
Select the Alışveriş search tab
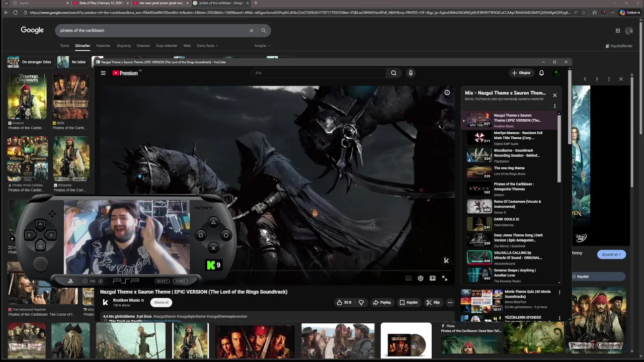point(124,46)
